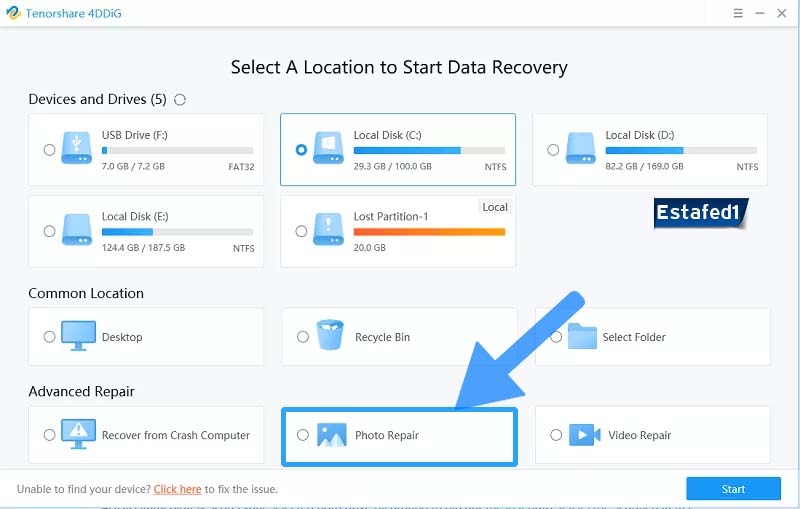Click the Lost Partition-1 orange usage bar
This screenshot has height=509, width=800.
tap(429, 232)
